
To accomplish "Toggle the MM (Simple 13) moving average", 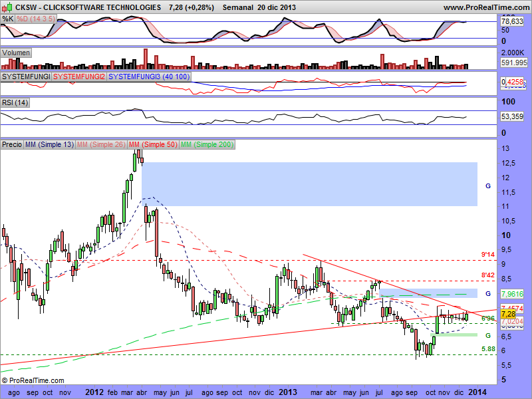I will [49, 144].
